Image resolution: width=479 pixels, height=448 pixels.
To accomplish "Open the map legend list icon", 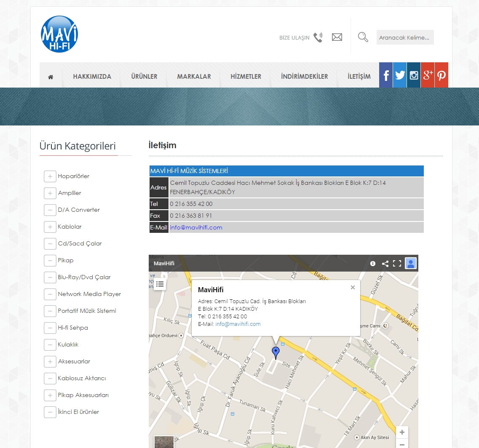I will click(160, 284).
